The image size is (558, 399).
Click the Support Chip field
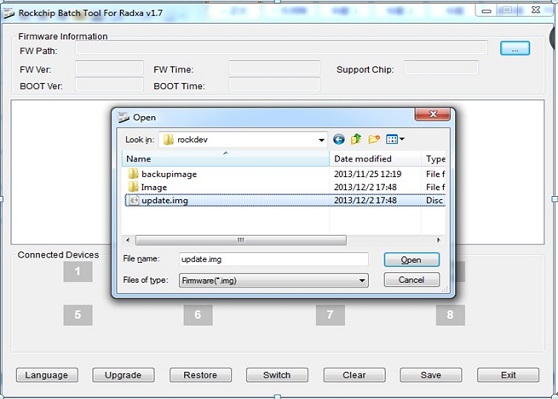click(x=441, y=67)
